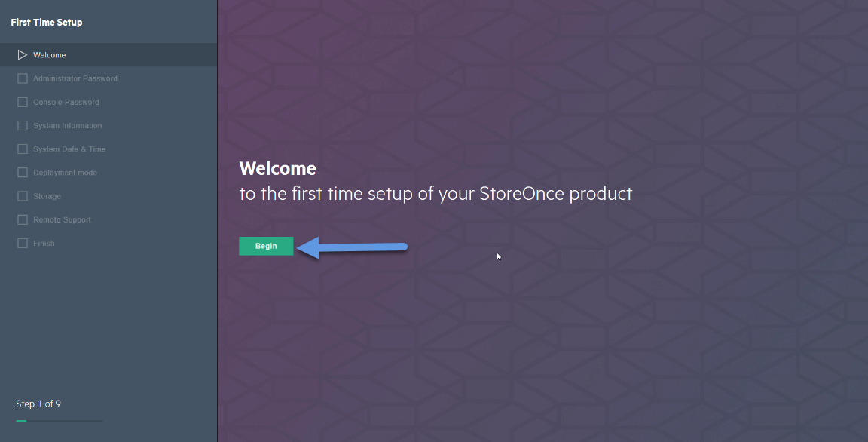
Task: Click the Finish step checkbox
Action: (23, 243)
